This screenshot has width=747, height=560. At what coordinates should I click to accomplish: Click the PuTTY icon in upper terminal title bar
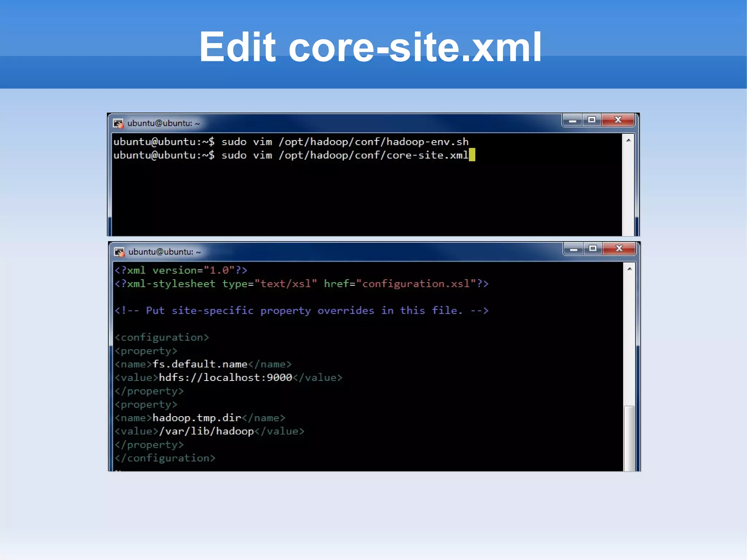click(x=118, y=123)
